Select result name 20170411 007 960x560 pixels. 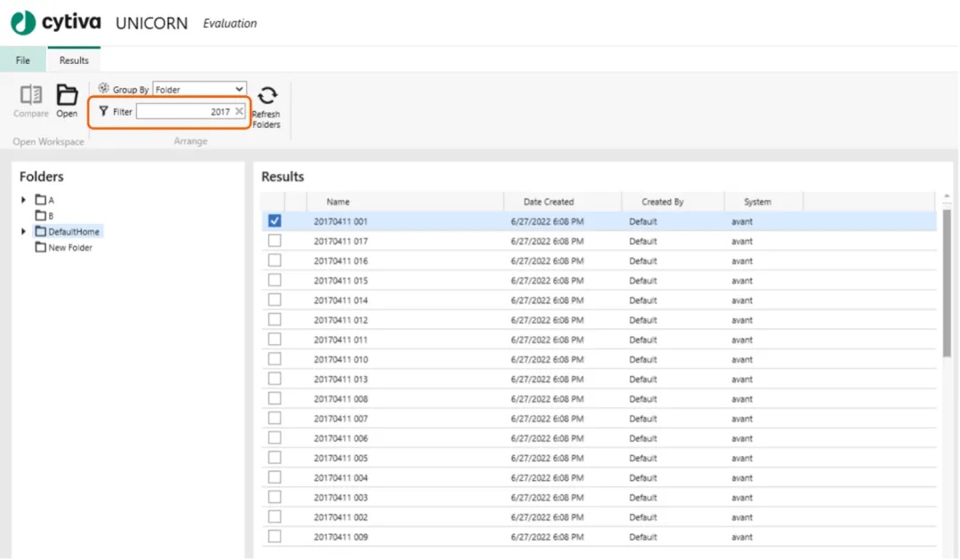341,419
